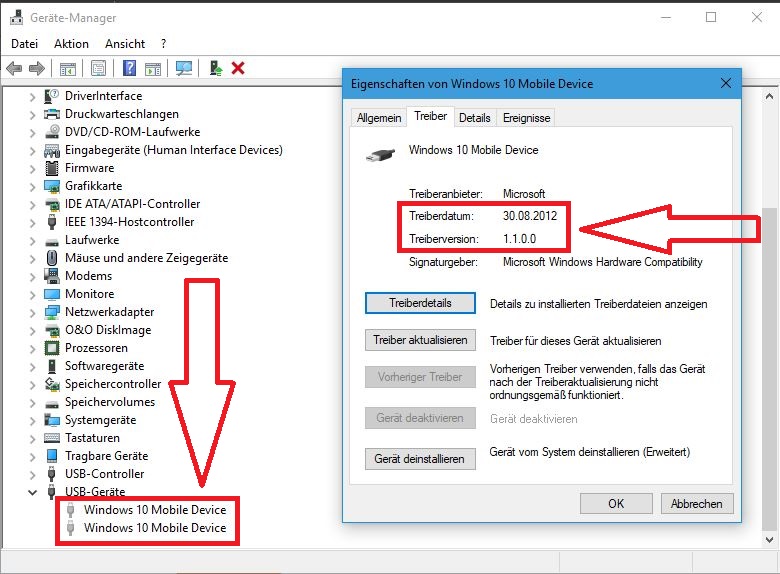Click the Monitore screen icon

pyautogui.click(x=52, y=294)
